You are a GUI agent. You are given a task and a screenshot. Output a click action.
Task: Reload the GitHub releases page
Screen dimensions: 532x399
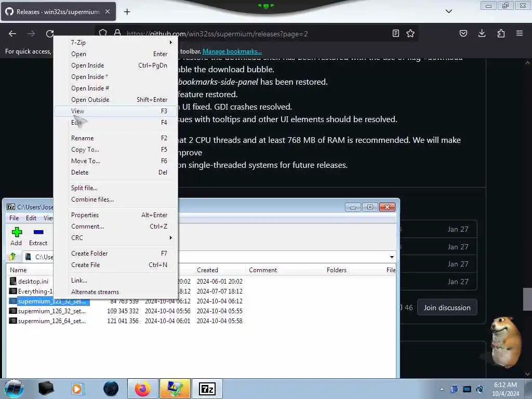tap(50, 34)
